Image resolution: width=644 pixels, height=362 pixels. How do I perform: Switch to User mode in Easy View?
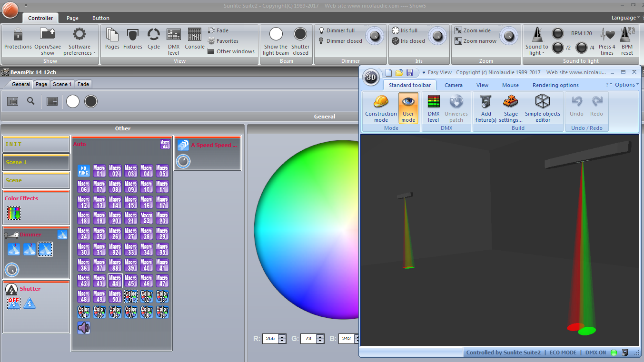tap(408, 108)
